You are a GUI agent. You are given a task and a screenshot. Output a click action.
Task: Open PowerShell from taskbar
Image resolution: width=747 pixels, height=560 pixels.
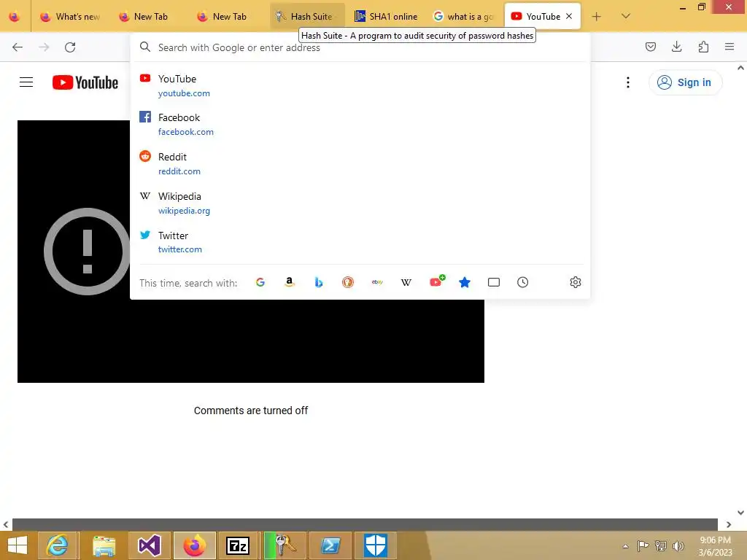tap(330, 545)
